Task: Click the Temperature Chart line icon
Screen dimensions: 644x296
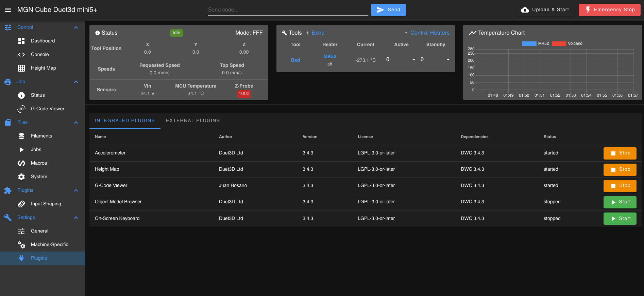Action: pos(473,33)
